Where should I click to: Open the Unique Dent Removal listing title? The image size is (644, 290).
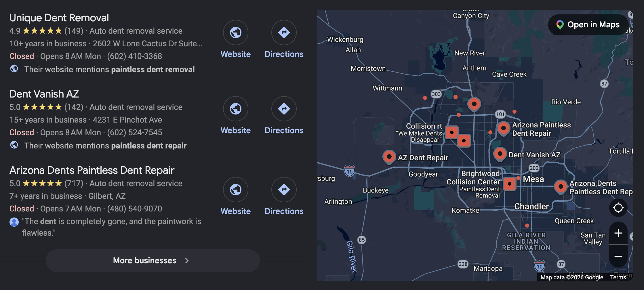click(59, 18)
